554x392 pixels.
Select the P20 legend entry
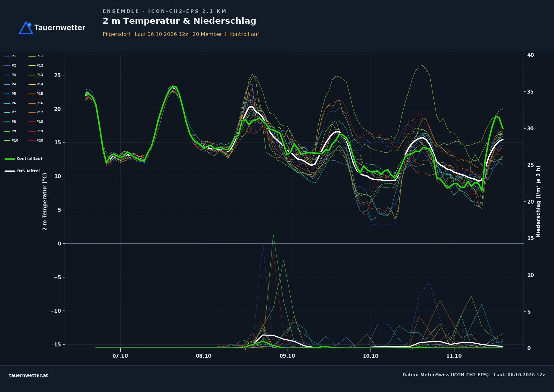coord(36,140)
